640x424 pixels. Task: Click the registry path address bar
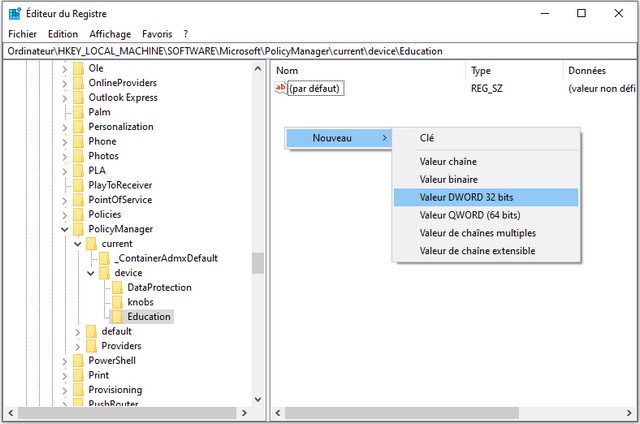(320, 51)
